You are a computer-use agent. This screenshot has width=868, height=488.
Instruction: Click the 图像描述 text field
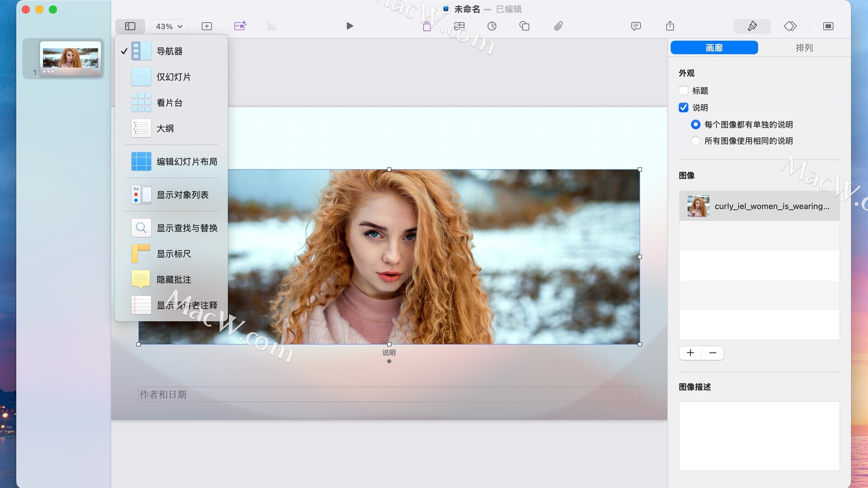(759, 436)
